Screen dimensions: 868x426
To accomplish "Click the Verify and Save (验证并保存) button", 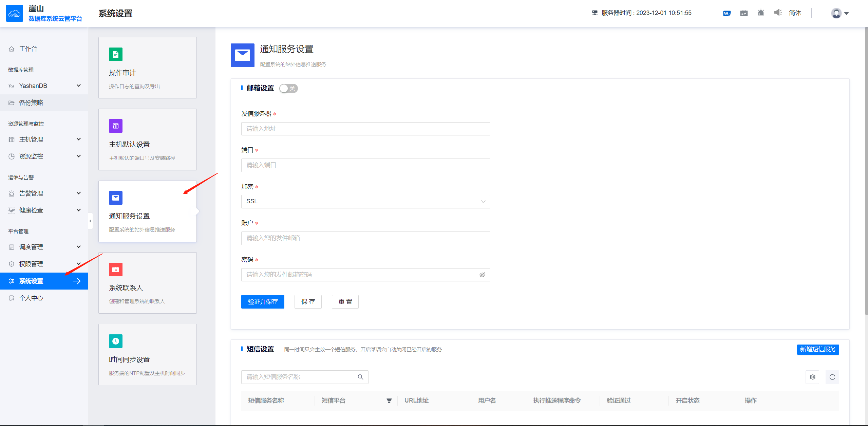I will [x=263, y=302].
